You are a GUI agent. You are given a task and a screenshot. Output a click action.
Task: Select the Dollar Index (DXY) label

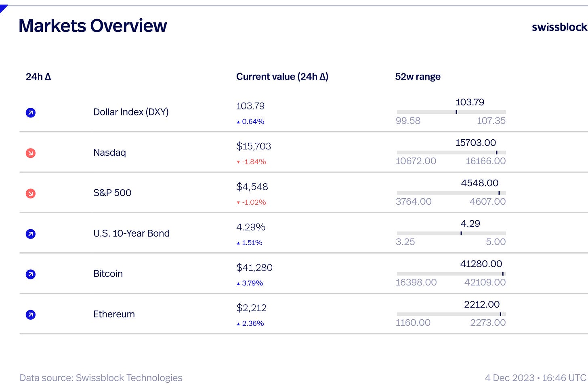coord(131,112)
